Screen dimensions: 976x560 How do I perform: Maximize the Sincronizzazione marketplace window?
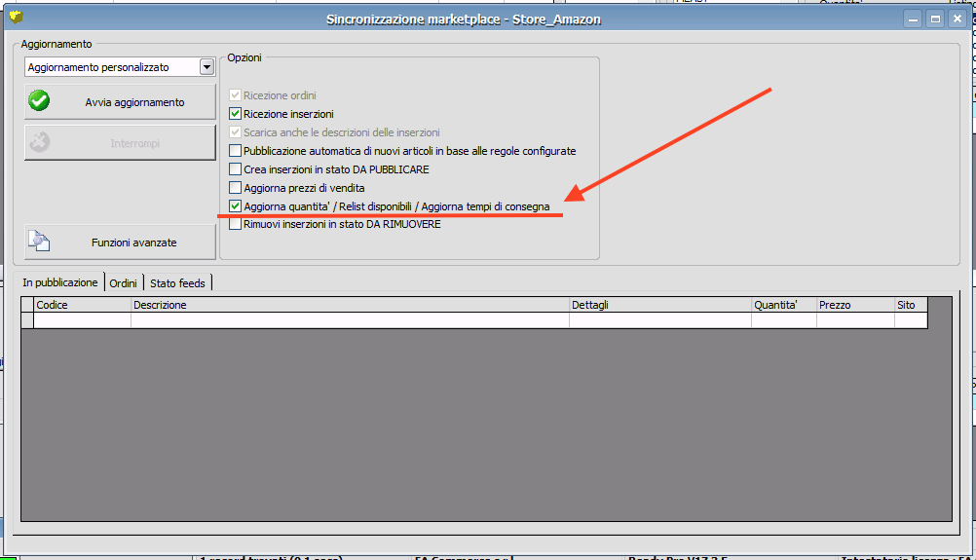coord(935,19)
